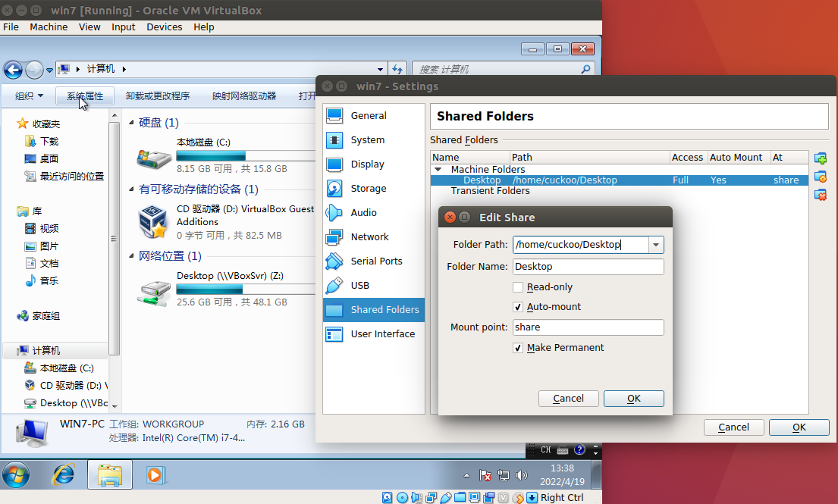This screenshot has height=504, width=838.
Task: Toggle the Make Permanent checkbox
Action: (518, 348)
